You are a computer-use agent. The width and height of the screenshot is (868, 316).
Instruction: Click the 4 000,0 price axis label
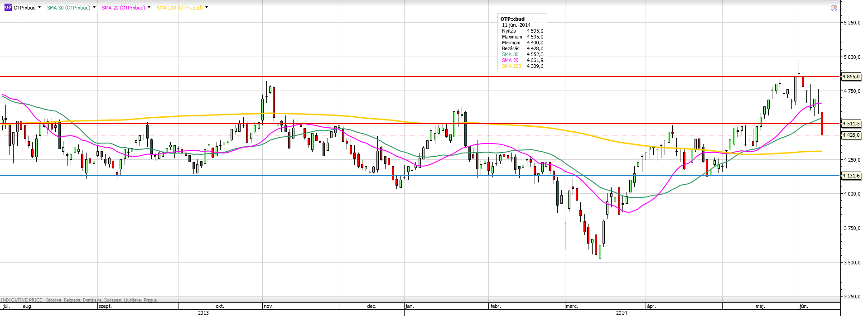(852, 194)
